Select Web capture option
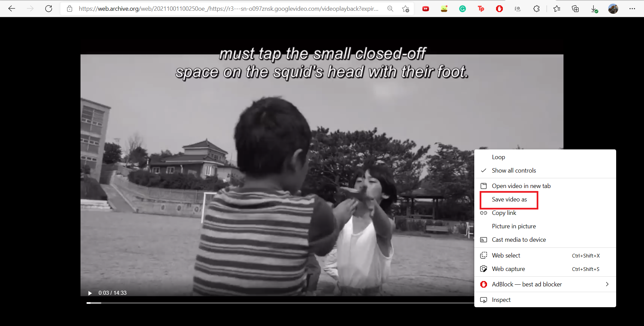Viewport: 644px width, 326px height. click(545, 269)
